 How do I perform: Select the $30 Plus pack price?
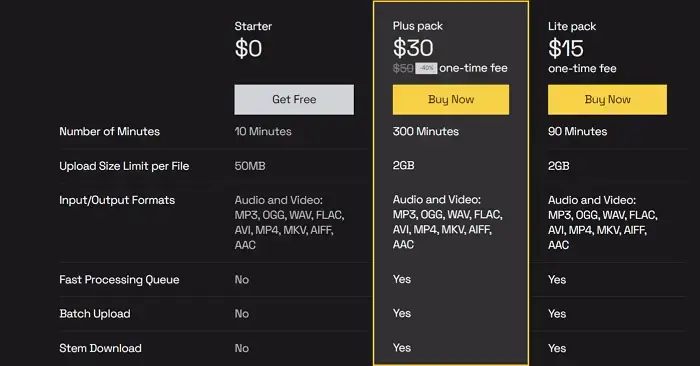click(x=413, y=48)
